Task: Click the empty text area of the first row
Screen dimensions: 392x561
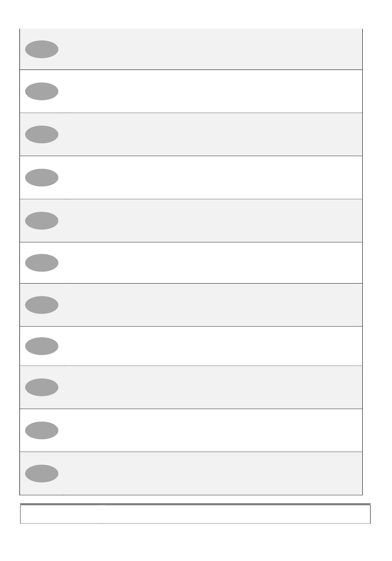Action: pos(213,49)
